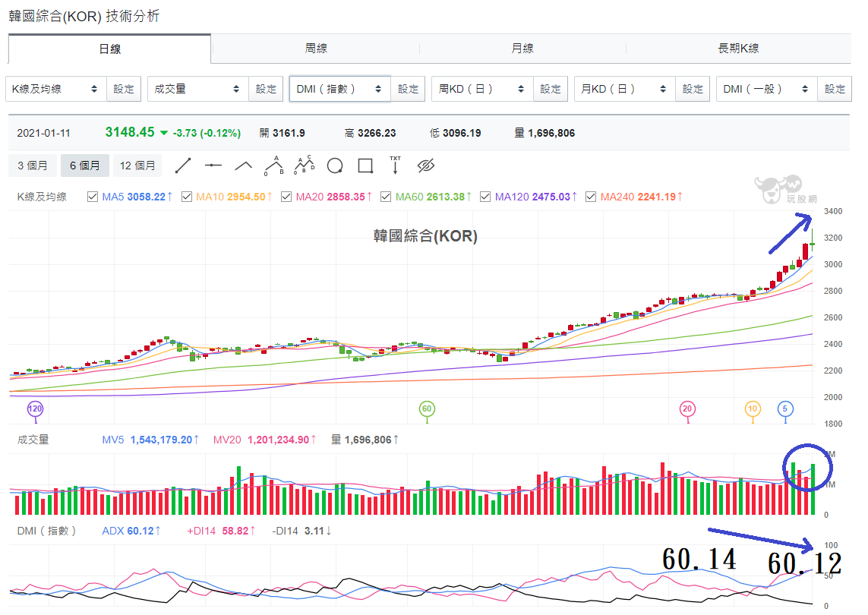
Task: Select the A-B wave drawing tool
Action: coord(274,166)
